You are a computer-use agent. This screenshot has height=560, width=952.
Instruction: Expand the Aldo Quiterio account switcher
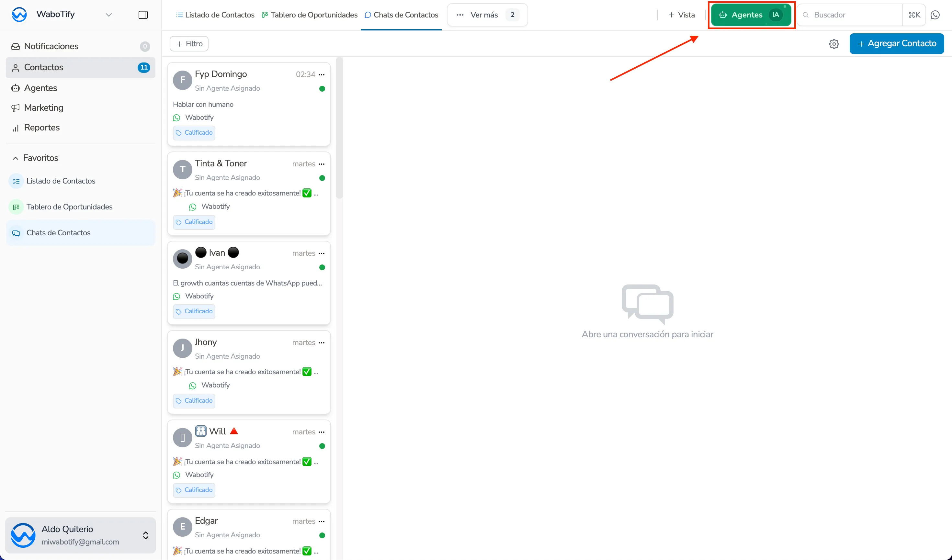click(x=145, y=535)
